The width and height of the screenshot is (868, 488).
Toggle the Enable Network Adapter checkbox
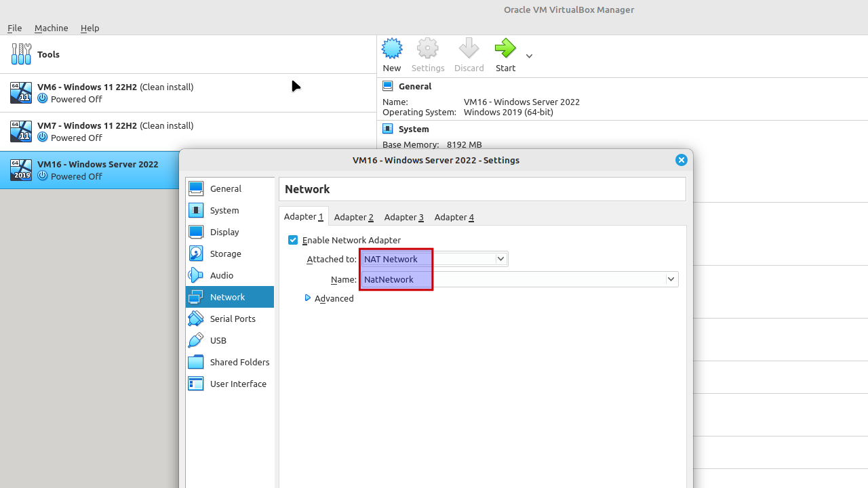coord(293,240)
